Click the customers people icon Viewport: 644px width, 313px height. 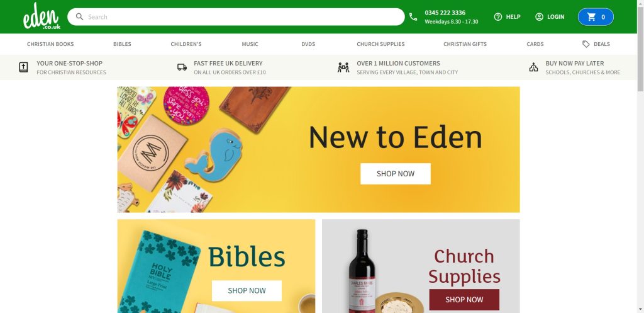(x=343, y=67)
